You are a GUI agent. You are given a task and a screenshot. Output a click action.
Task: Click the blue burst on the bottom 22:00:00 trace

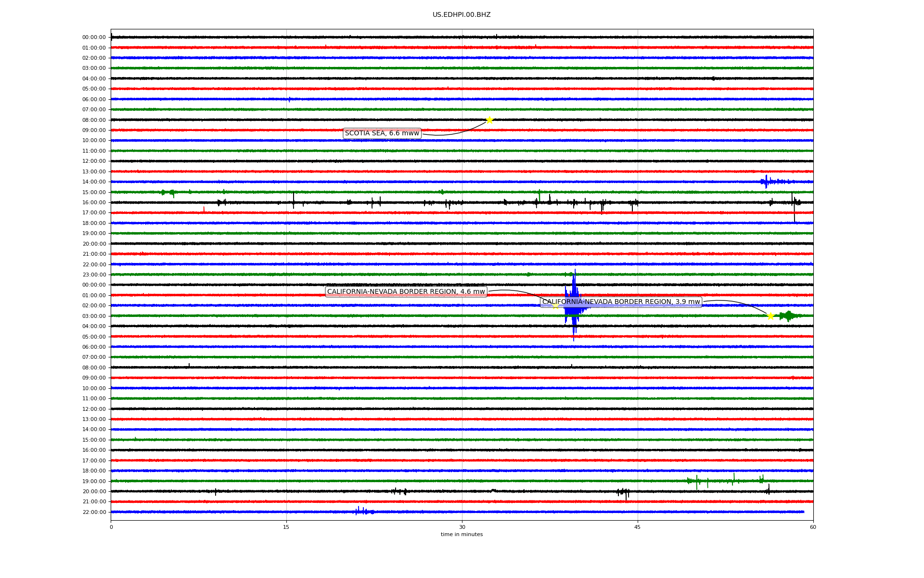tap(364, 511)
